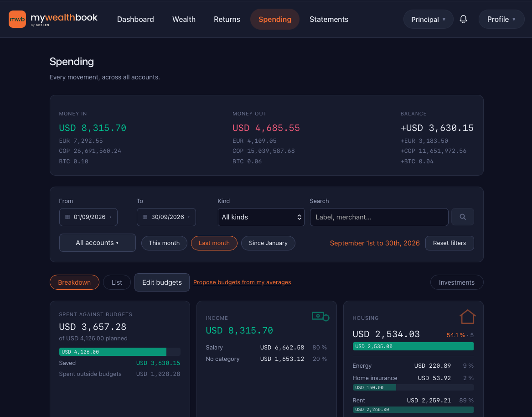Click the Saved USD 3,630.15 value
This screenshot has width=532, height=417.
click(158, 363)
